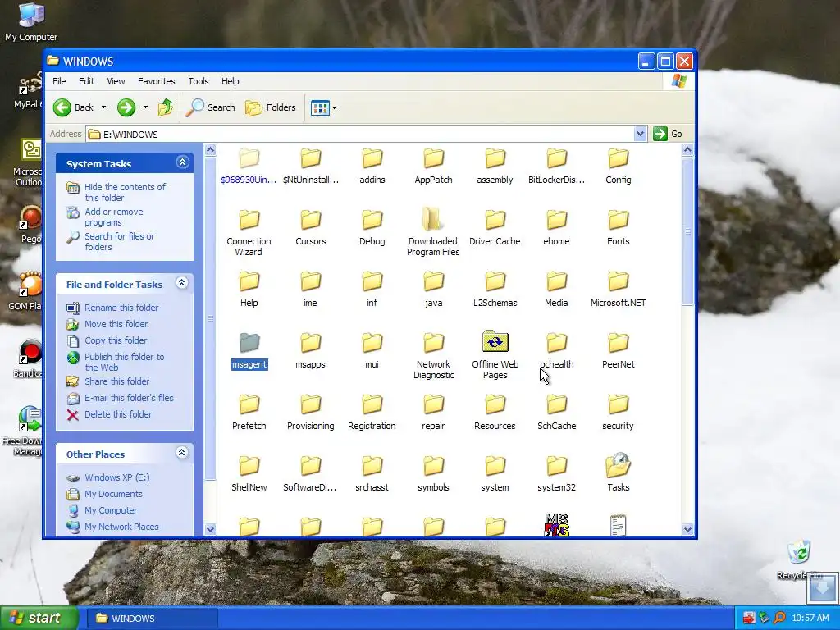Screen dimensions: 840x630
Task: Open the Search pane
Action: tap(211, 107)
